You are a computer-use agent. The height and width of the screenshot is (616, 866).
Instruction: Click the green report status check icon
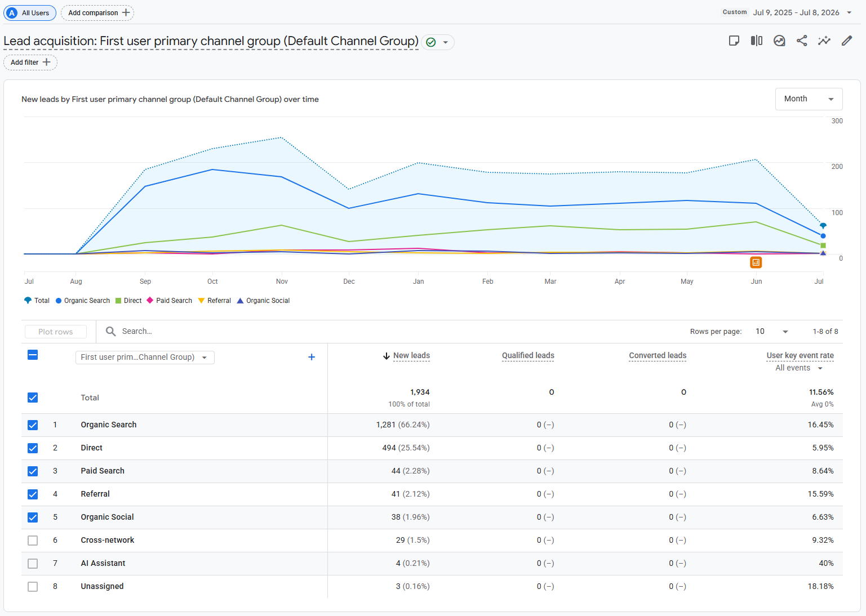pos(431,42)
